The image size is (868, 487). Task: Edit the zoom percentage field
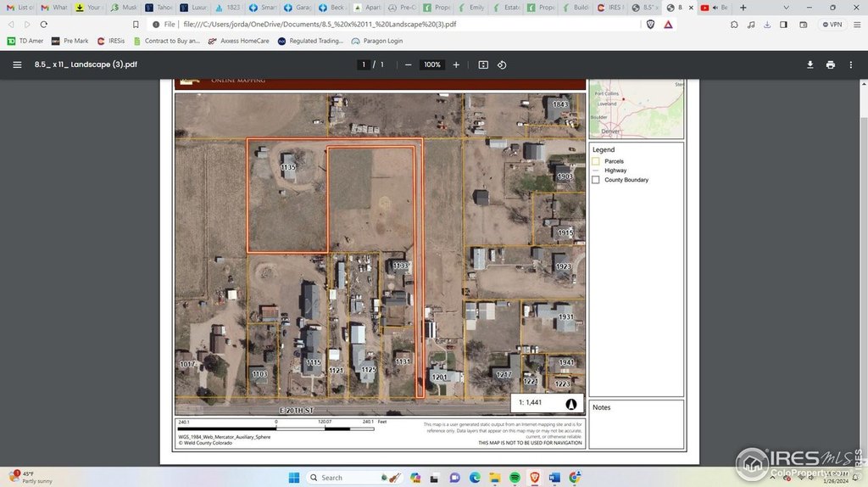pos(432,64)
